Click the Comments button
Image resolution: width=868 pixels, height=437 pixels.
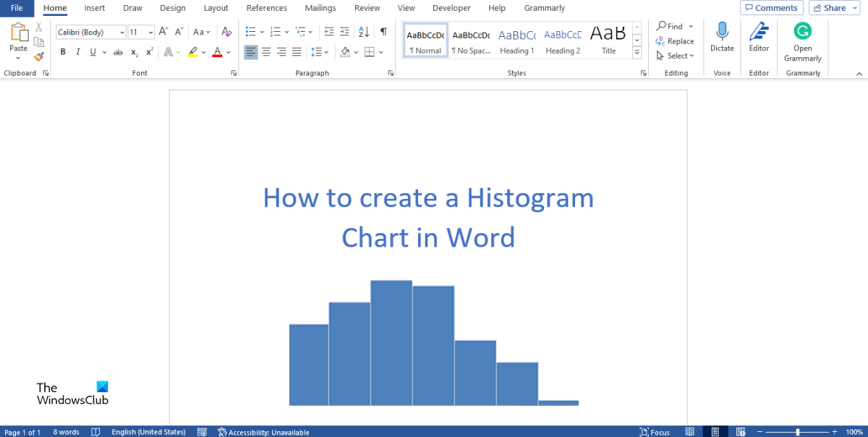[x=771, y=7]
